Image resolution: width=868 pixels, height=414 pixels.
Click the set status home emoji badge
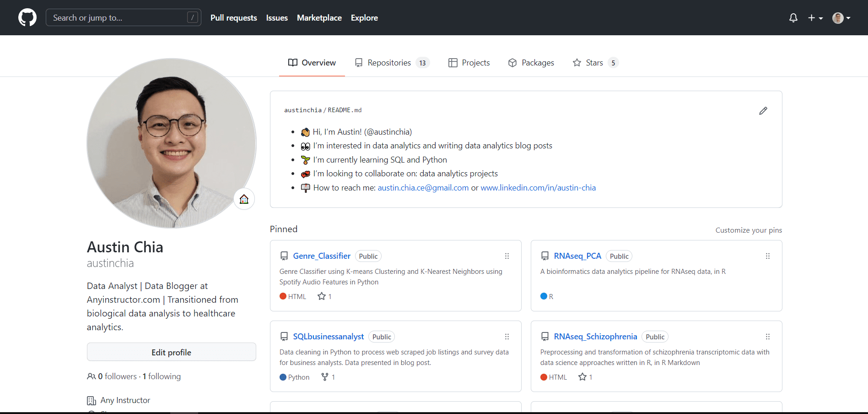(x=244, y=199)
